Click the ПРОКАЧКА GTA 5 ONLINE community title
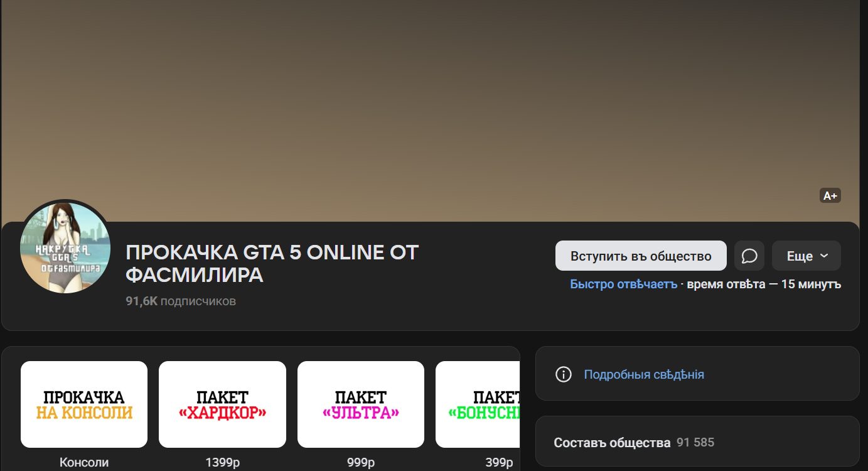Screen dimensions: 868x471 [x=272, y=264]
